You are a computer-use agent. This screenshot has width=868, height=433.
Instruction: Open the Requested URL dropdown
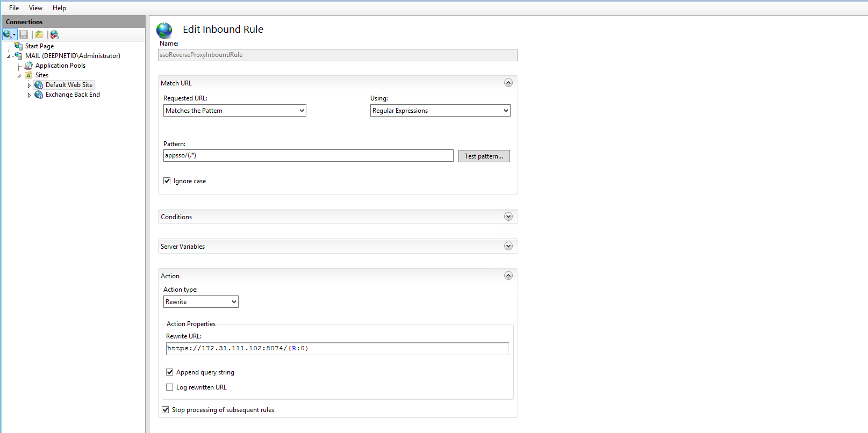[234, 111]
